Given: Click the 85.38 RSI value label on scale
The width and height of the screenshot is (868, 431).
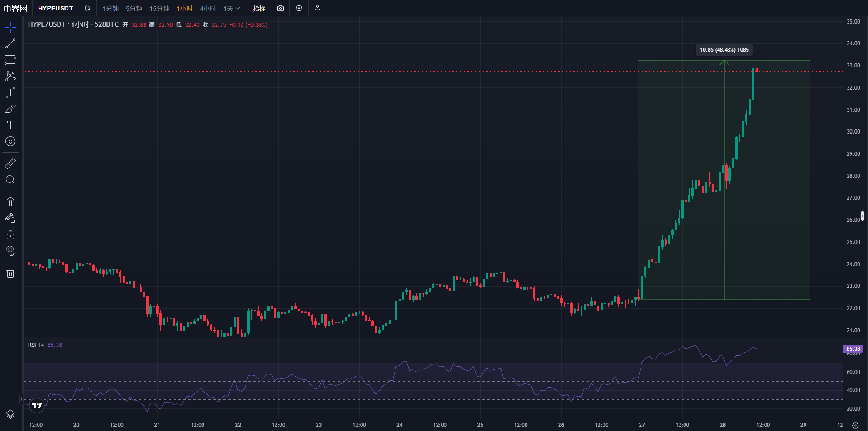Looking at the screenshot, I should 853,349.
